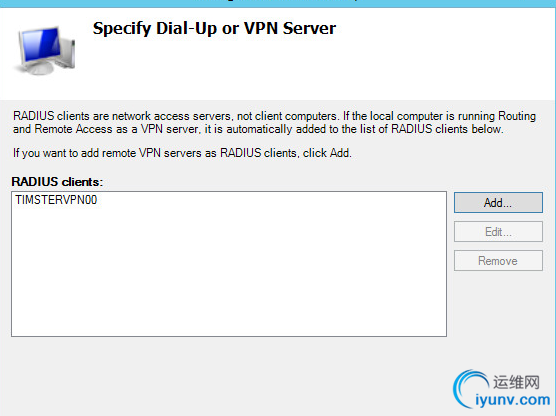Click the If you want to add sentence
This screenshot has height=416, width=556.
182,153
